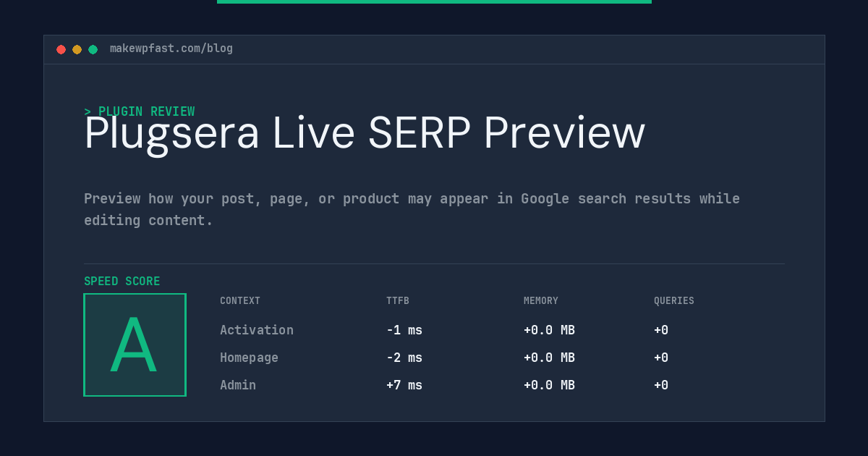Click the Admin memory value '+0.0 MB'

549,385
